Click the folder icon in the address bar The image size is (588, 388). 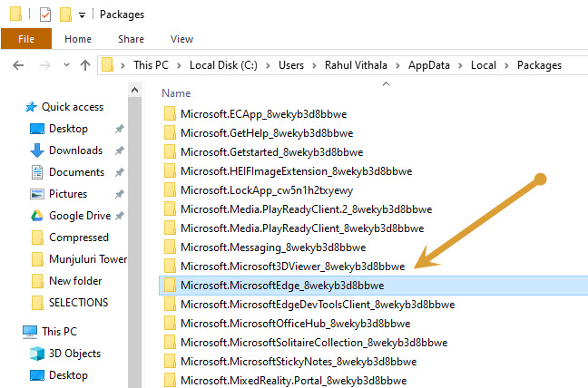click(x=108, y=64)
